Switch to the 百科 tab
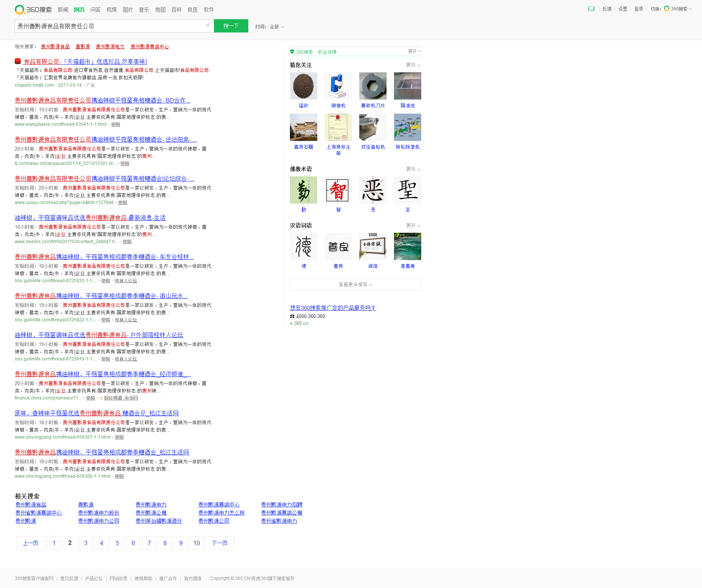The width and height of the screenshot is (702, 588). (176, 10)
